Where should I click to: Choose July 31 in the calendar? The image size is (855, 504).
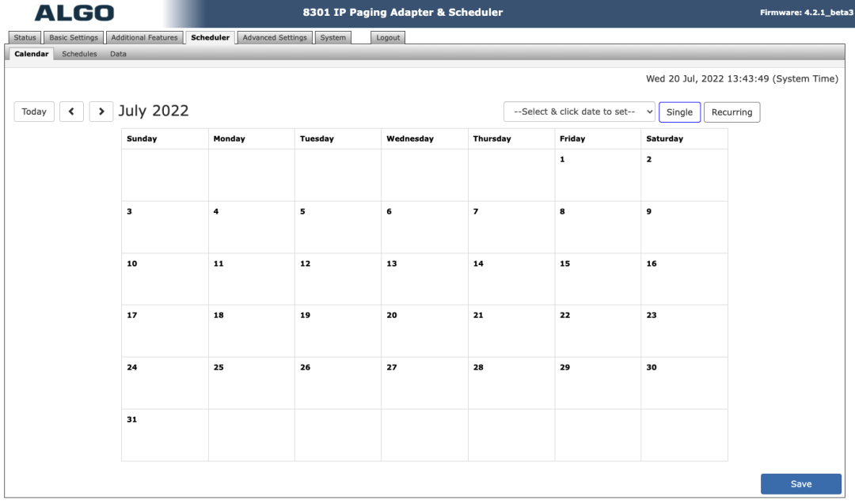[x=165, y=434]
